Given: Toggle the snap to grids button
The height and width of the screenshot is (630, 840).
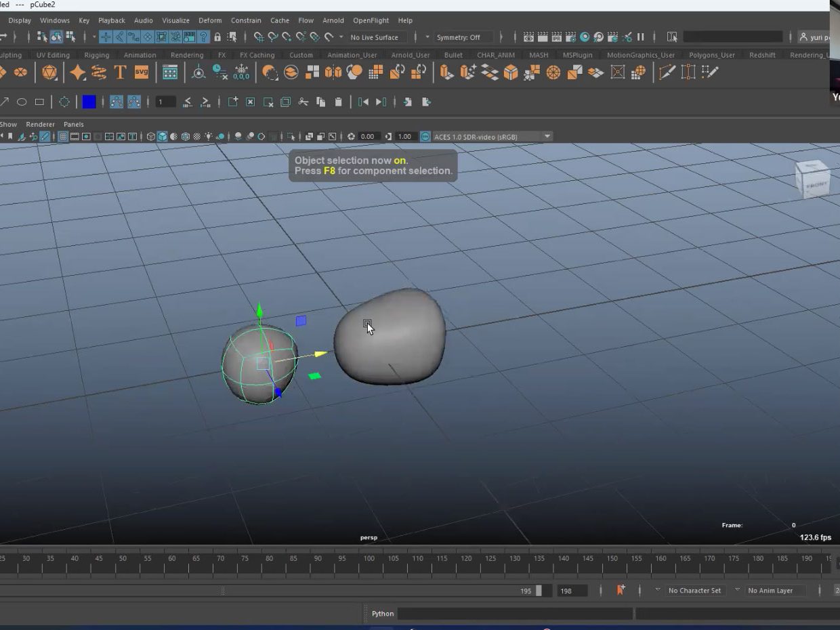Looking at the screenshot, I should pos(258,37).
